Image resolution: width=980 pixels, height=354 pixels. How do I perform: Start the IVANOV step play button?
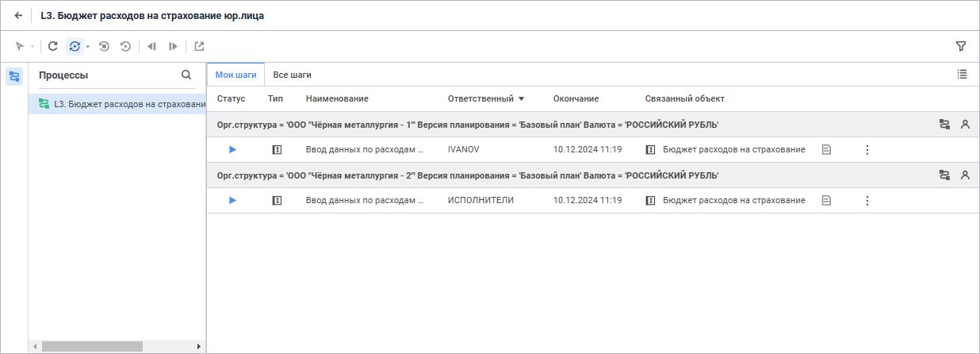click(x=232, y=149)
